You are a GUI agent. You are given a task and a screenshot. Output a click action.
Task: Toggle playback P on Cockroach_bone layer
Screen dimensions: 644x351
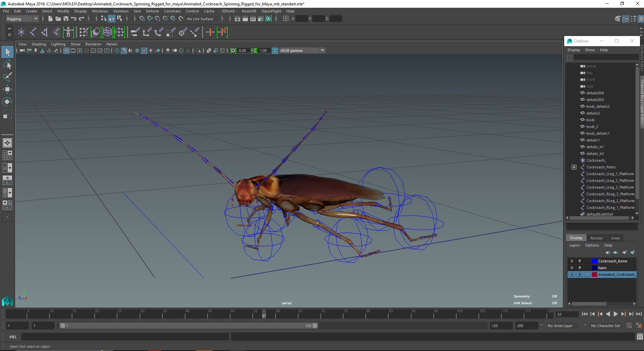coord(579,261)
